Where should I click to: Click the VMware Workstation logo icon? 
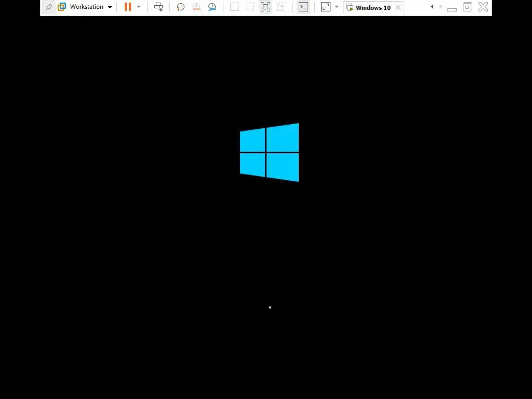click(62, 7)
